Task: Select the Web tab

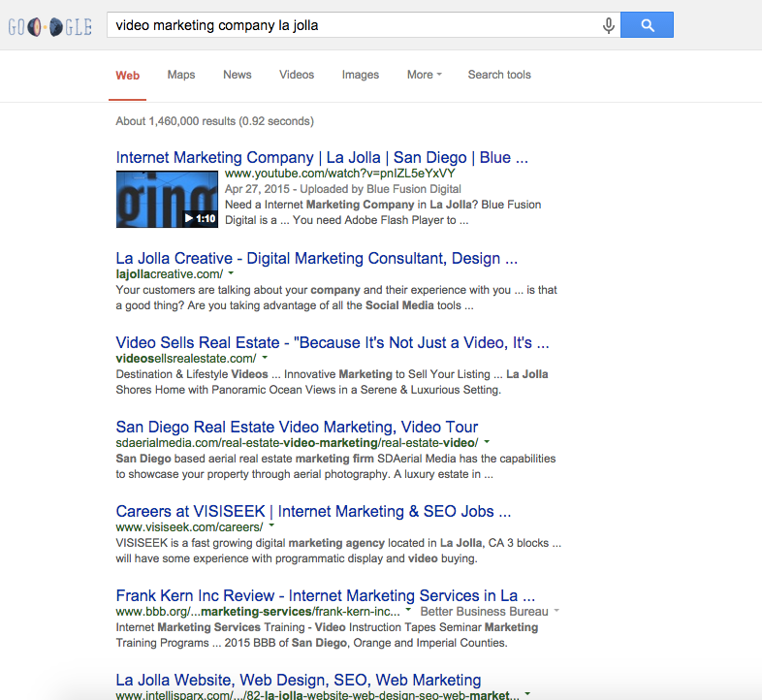Action: click(x=128, y=76)
